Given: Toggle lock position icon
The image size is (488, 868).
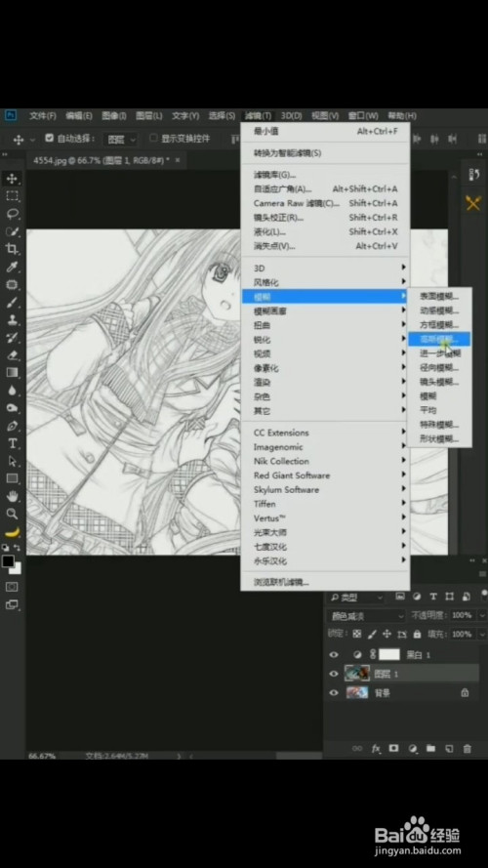Looking at the screenshot, I should click(386, 634).
